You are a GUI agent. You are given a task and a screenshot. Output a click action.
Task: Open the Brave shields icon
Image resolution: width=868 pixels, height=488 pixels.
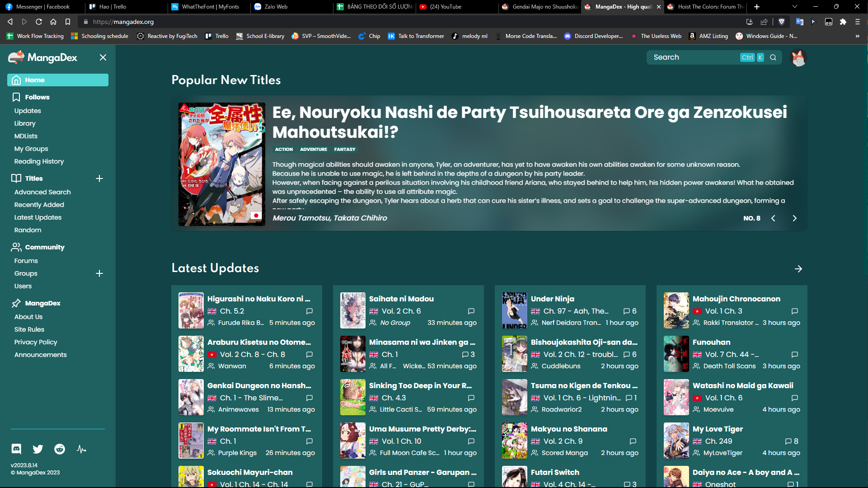pyautogui.click(x=782, y=22)
